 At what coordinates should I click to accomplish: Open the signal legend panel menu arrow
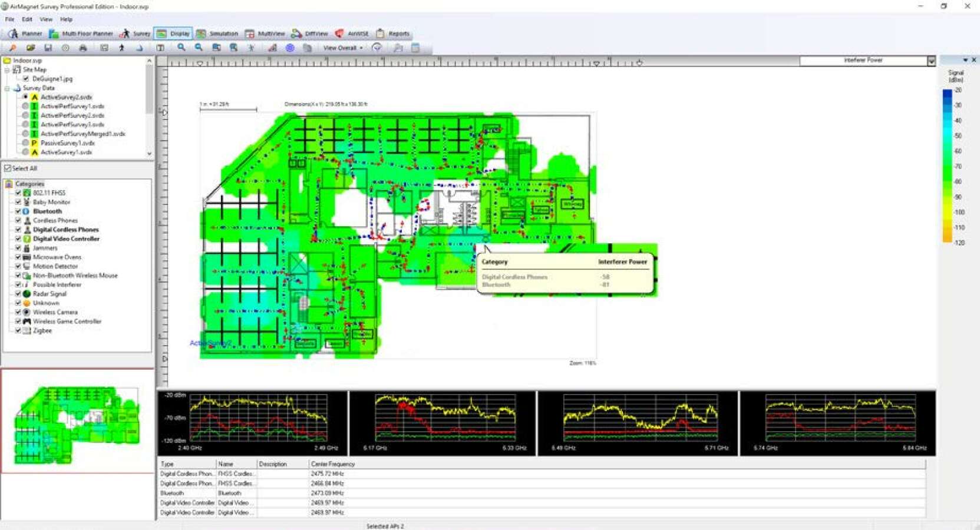click(965, 60)
